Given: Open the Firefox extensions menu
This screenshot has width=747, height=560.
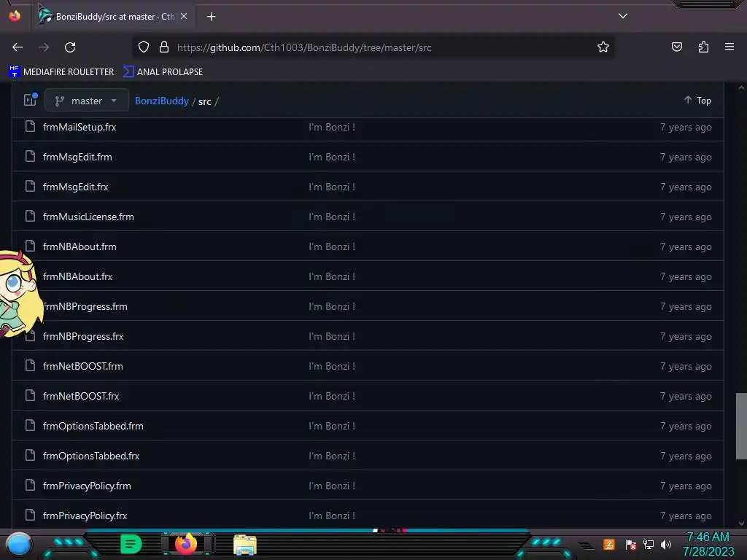Looking at the screenshot, I should 703,47.
